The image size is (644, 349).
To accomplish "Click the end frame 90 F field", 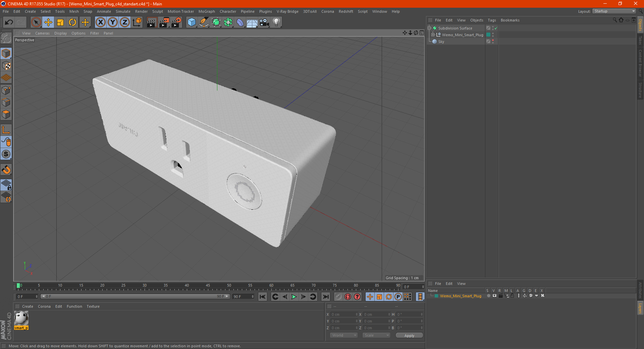I will [x=244, y=297].
